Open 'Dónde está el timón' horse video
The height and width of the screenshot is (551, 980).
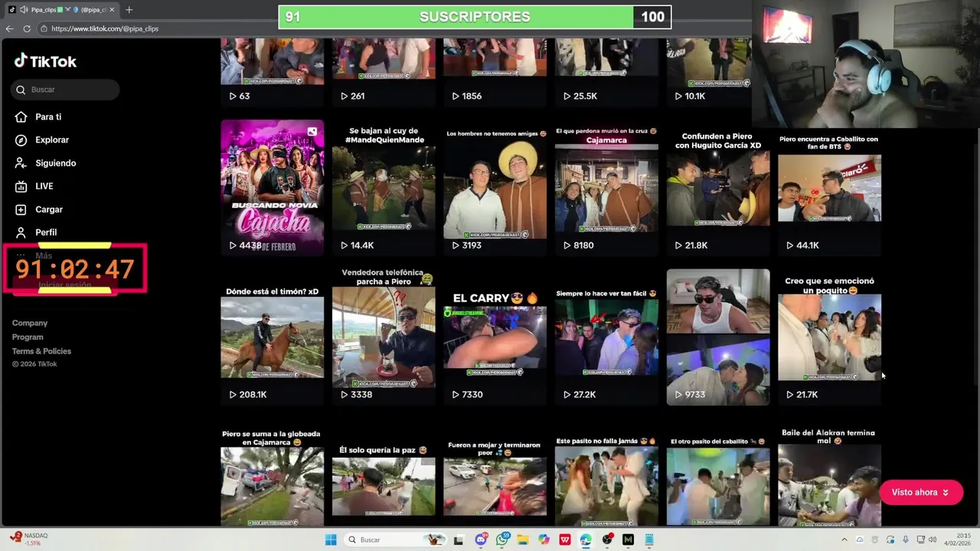(273, 337)
